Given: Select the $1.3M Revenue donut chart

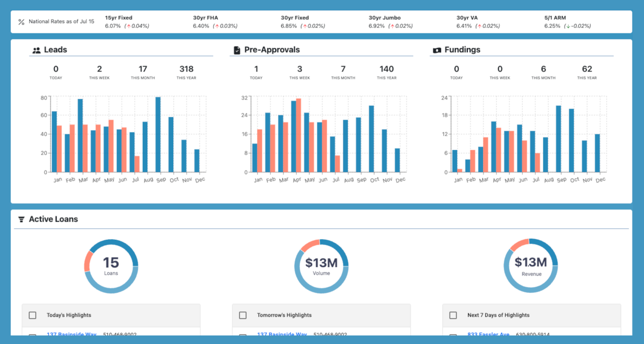Looking at the screenshot, I should pyautogui.click(x=530, y=266).
